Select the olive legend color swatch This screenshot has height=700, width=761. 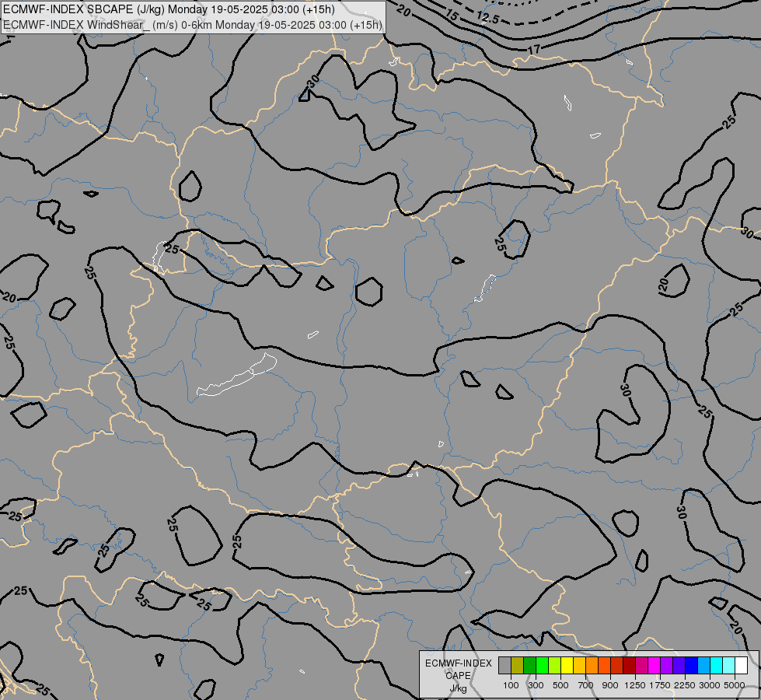pos(518,665)
